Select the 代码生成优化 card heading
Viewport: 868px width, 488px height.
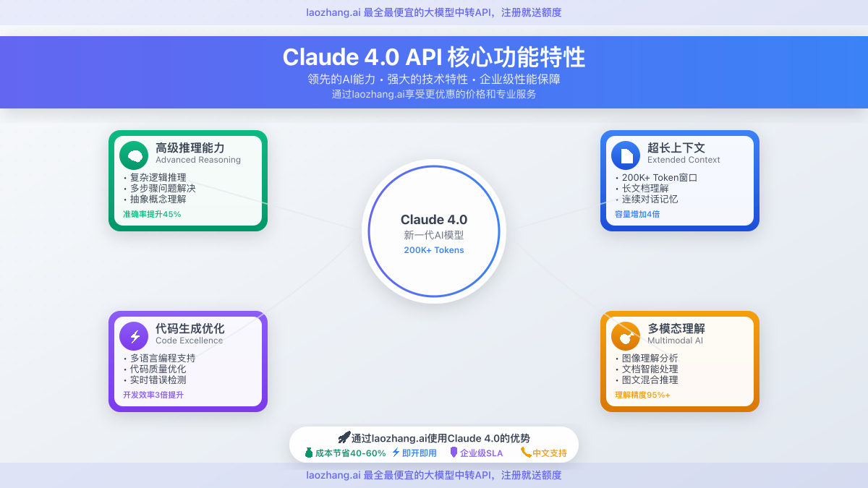(190, 328)
